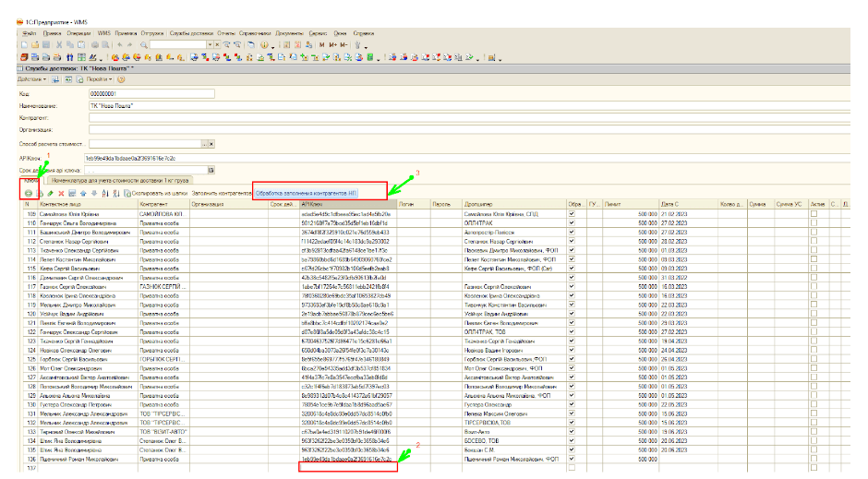Open calendar picker for API key date
Image resolution: width=868 pixels, height=479 pixels.
click(x=212, y=170)
